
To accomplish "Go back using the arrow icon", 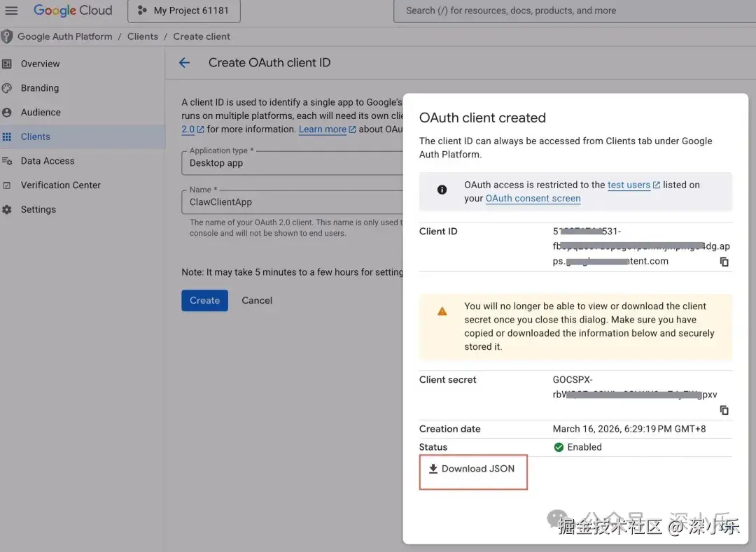I will pyautogui.click(x=184, y=63).
